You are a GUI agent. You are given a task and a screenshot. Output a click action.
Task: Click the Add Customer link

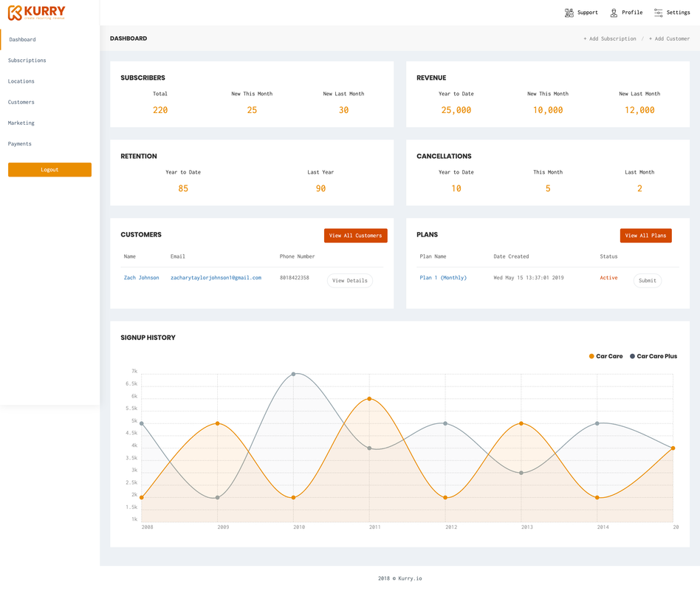pos(669,39)
